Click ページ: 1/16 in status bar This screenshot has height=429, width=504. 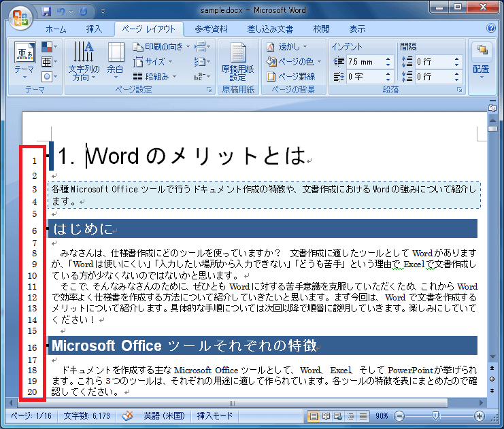pyautogui.click(x=31, y=416)
